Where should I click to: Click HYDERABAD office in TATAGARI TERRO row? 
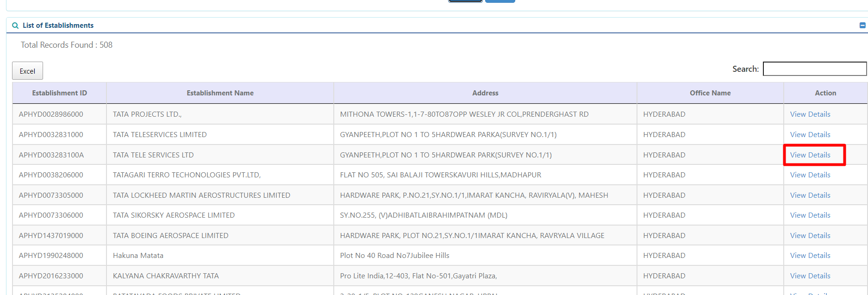664,175
